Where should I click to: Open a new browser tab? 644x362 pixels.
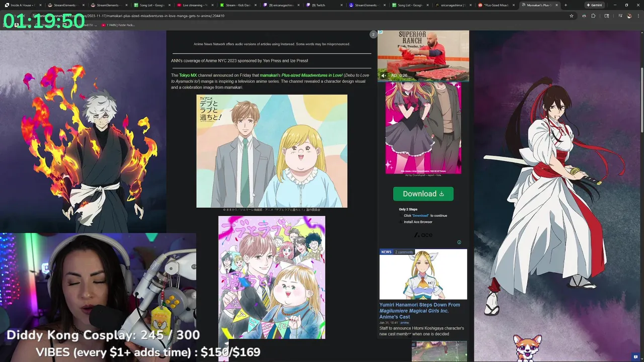[x=566, y=5]
